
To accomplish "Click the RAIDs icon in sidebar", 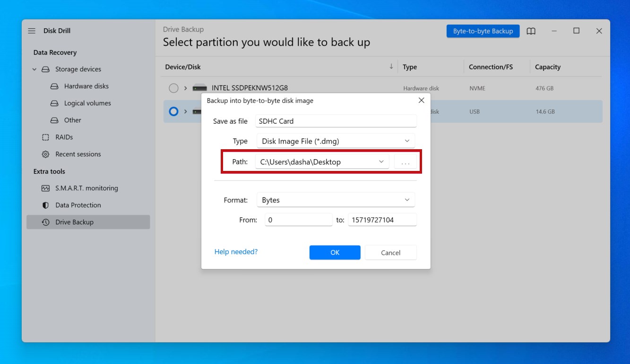I will pyautogui.click(x=45, y=137).
